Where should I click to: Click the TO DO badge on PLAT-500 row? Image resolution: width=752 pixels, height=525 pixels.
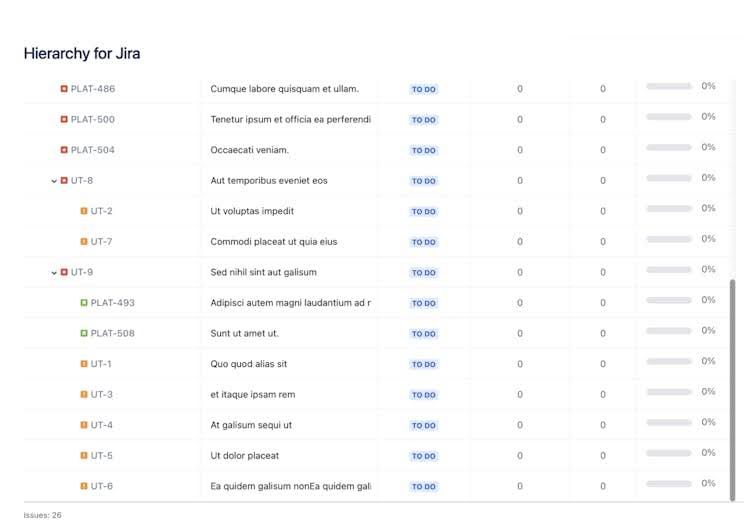[x=424, y=120]
